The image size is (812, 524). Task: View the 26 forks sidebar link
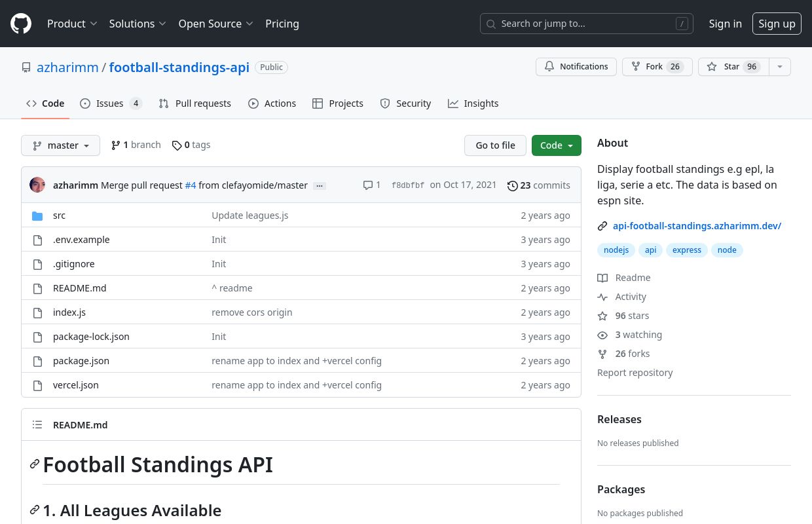pos(624,354)
